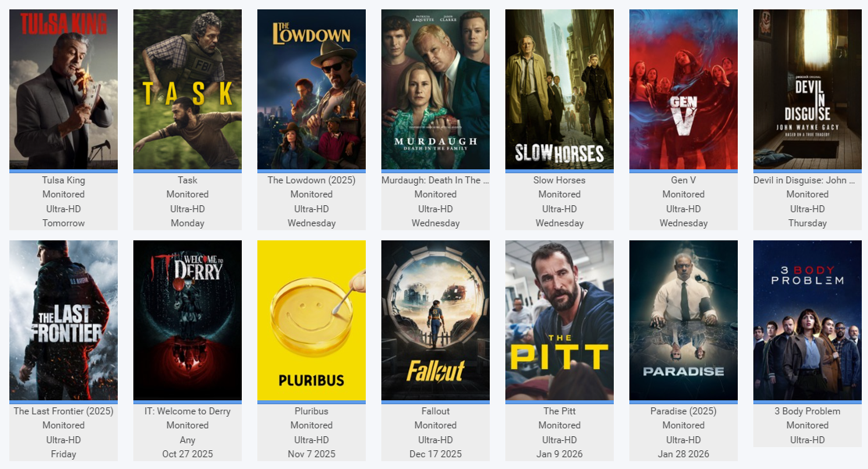The height and width of the screenshot is (469, 868).
Task: Select the 3 Body Problem poster
Action: [808, 320]
